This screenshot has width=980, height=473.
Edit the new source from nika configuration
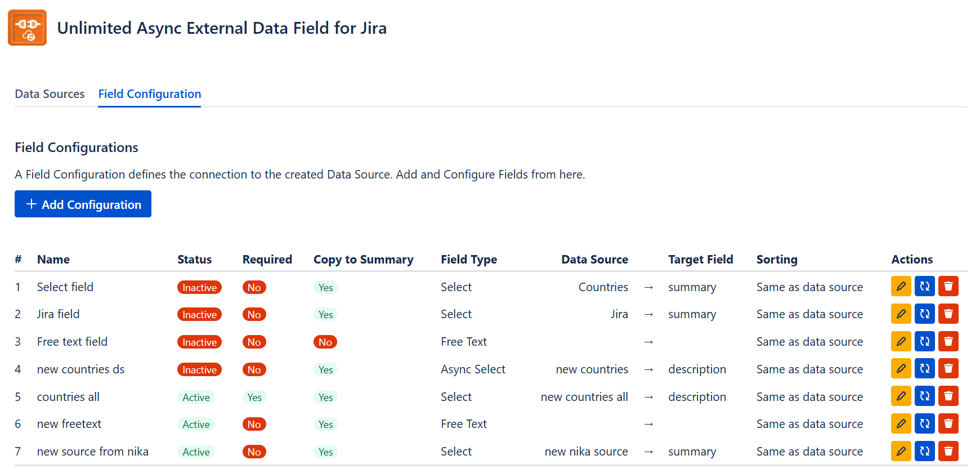click(x=901, y=451)
